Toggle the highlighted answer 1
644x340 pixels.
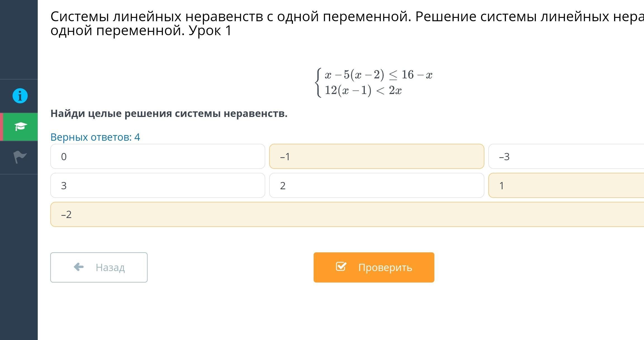tap(566, 186)
